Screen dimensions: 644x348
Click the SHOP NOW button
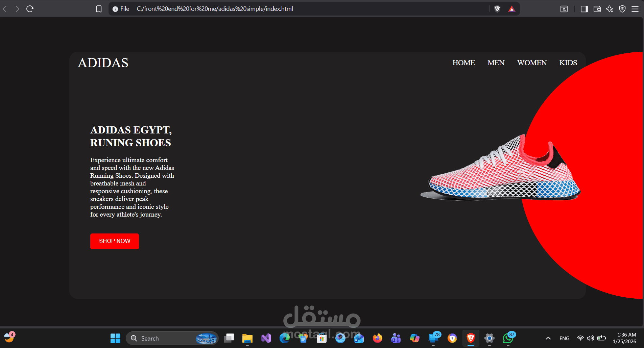pyautogui.click(x=114, y=241)
